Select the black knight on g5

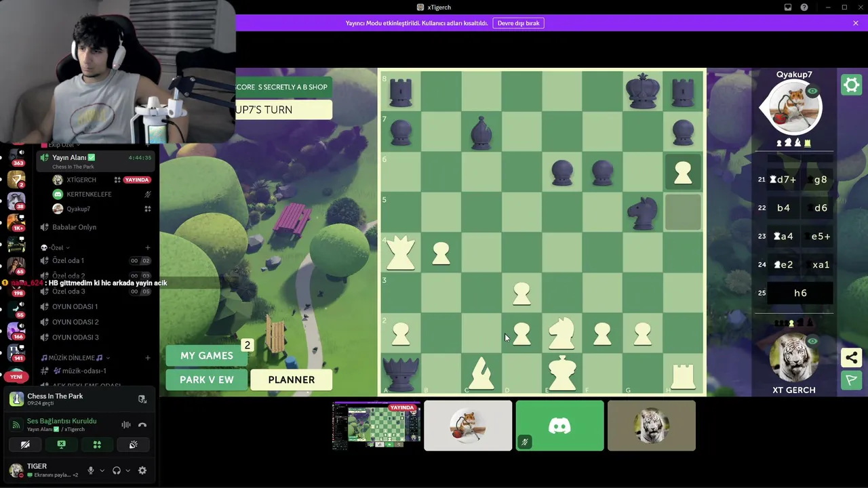coord(642,213)
